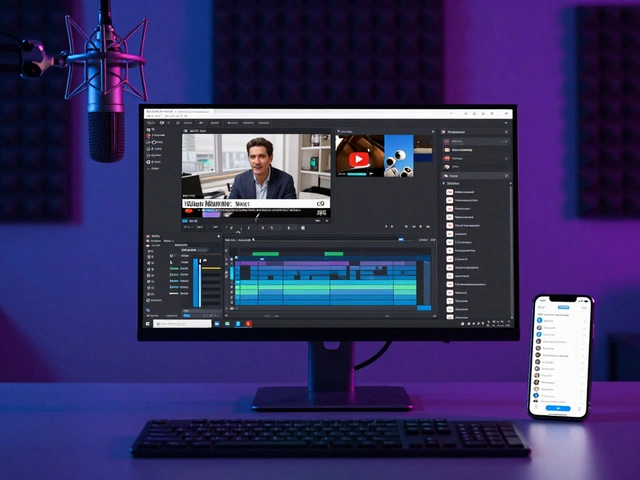
Task: Select the white spheres on blue thumbnail
Action: pos(399,156)
